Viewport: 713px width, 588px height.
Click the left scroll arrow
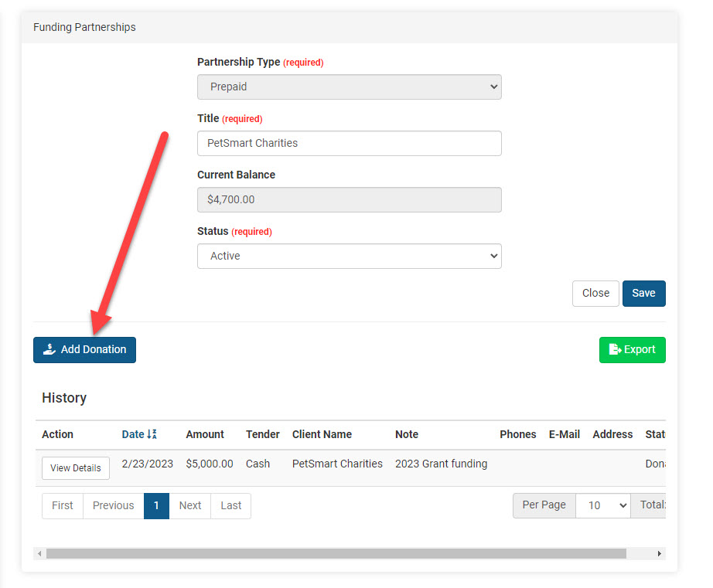coord(39,553)
